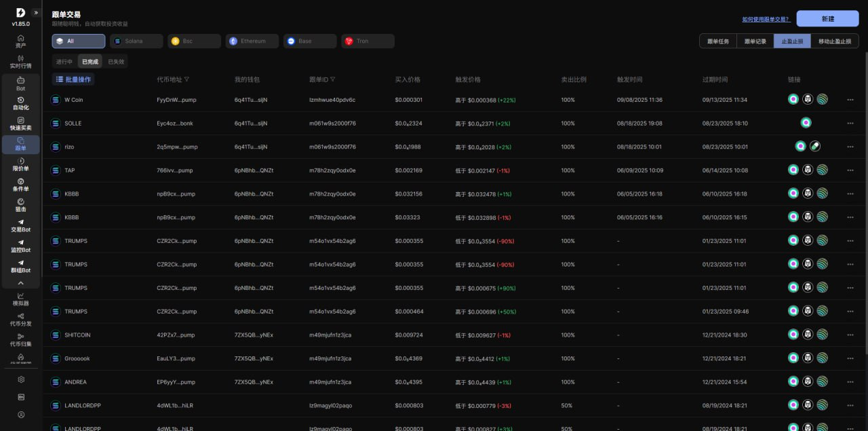The height and width of the screenshot is (431, 868).
Task: Open the more options menu for W Coin
Action: (x=850, y=100)
